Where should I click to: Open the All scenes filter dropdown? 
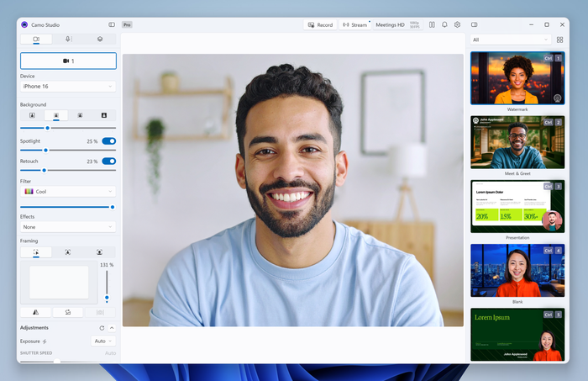pos(511,40)
